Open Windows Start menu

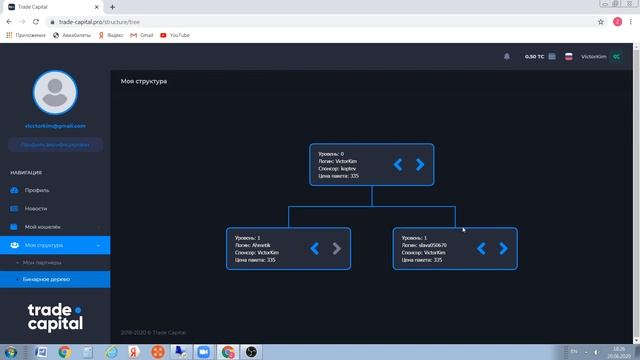10,352
